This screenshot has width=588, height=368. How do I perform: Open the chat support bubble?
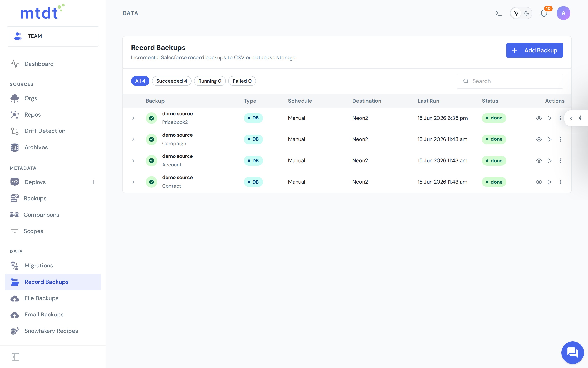coord(572,352)
